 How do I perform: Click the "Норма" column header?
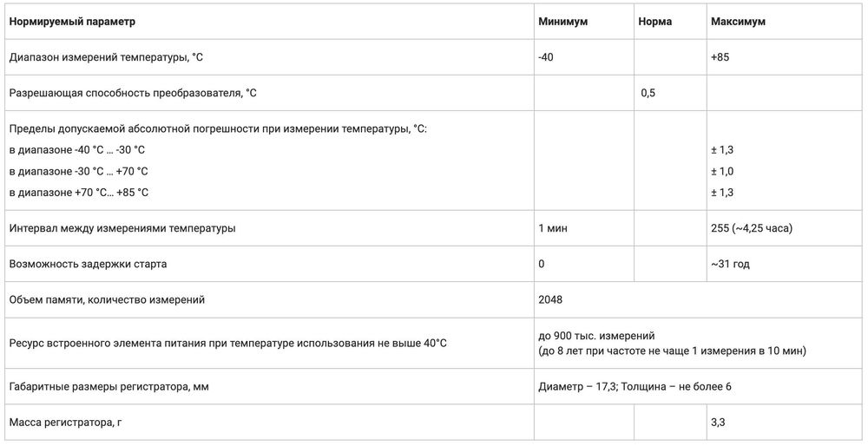click(x=655, y=21)
